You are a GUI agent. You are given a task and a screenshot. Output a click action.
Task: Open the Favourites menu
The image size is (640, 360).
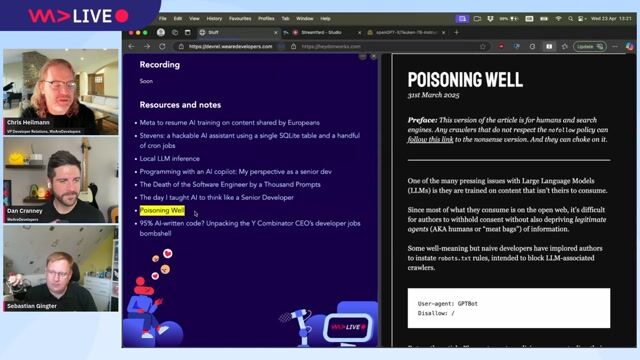click(x=240, y=19)
